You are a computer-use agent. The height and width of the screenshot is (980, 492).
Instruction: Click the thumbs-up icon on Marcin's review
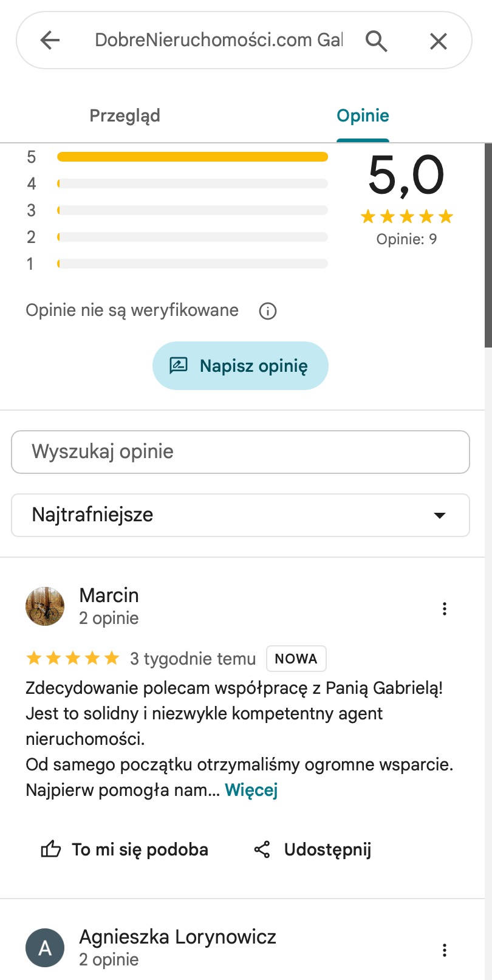click(52, 849)
